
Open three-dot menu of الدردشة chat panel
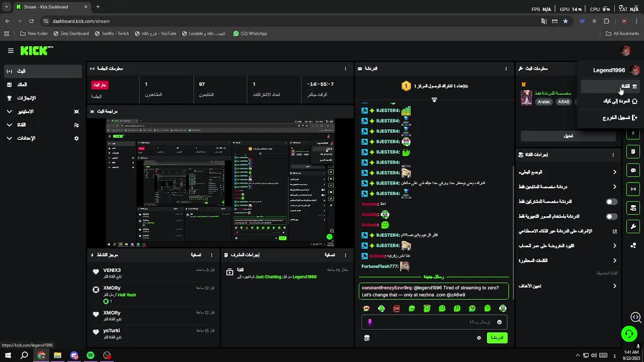506,68
